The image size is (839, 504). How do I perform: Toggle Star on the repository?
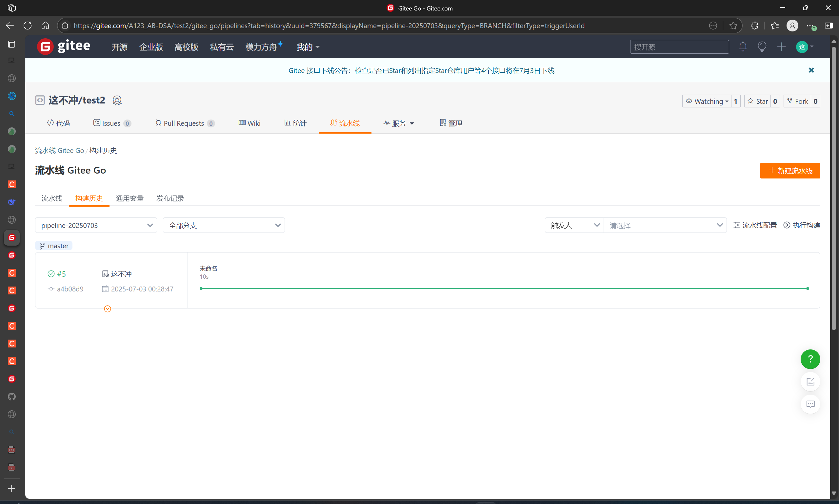point(758,101)
